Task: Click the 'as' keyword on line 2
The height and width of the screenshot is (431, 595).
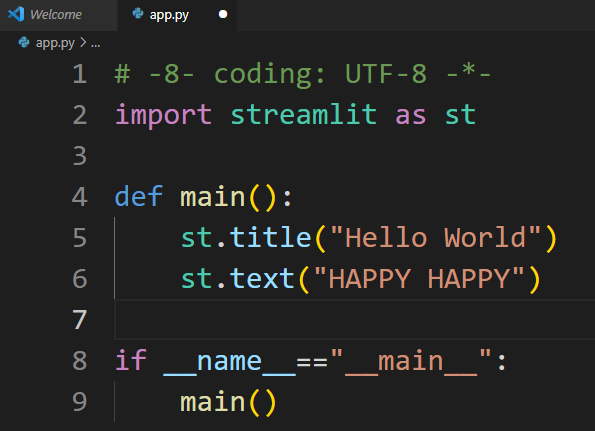Action: pyautogui.click(x=411, y=116)
